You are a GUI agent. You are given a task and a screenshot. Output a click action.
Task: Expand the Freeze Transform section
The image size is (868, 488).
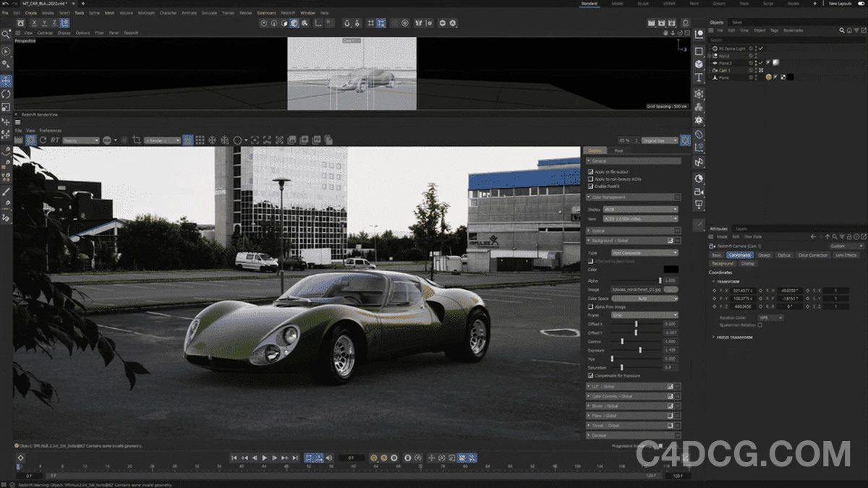click(x=713, y=337)
